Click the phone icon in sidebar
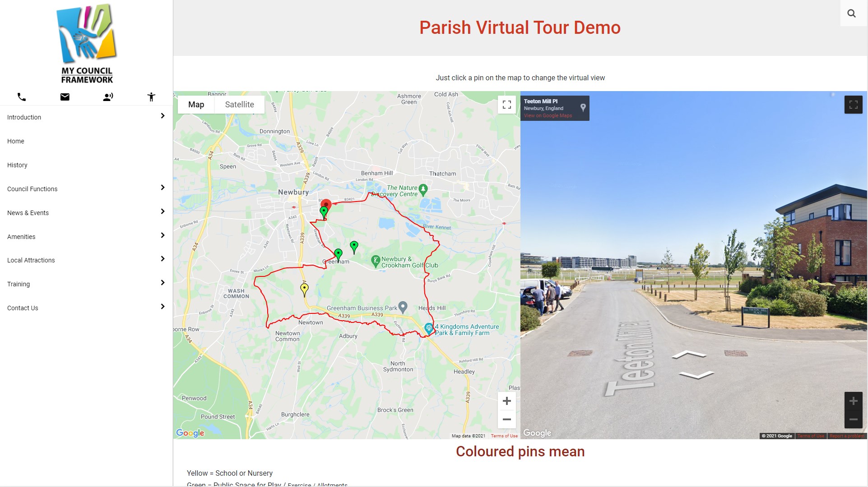868x487 pixels. click(x=21, y=97)
